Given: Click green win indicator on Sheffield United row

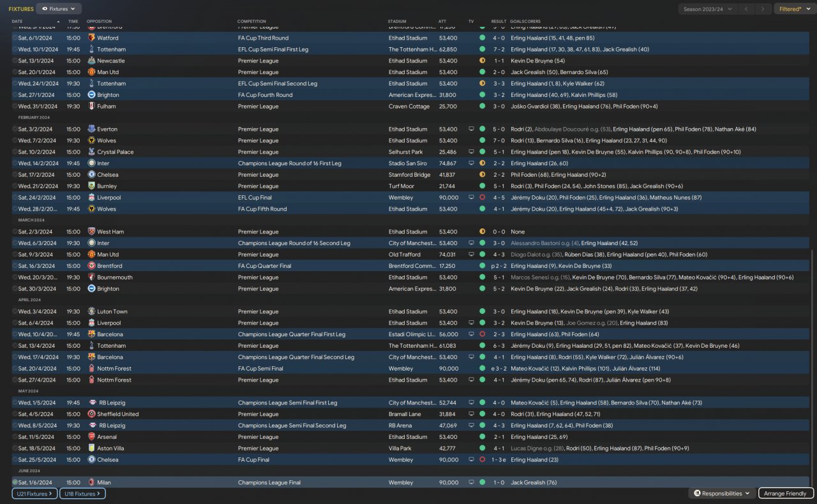Looking at the screenshot, I should click(x=483, y=414).
